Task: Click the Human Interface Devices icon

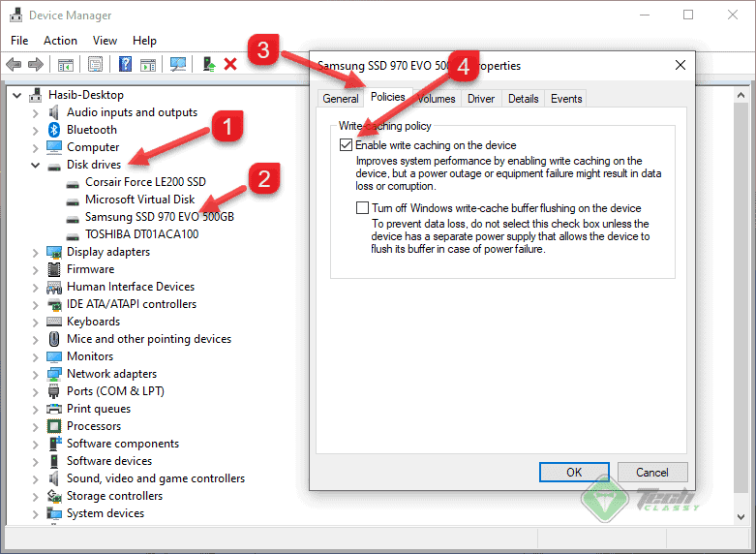Action: point(54,287)
